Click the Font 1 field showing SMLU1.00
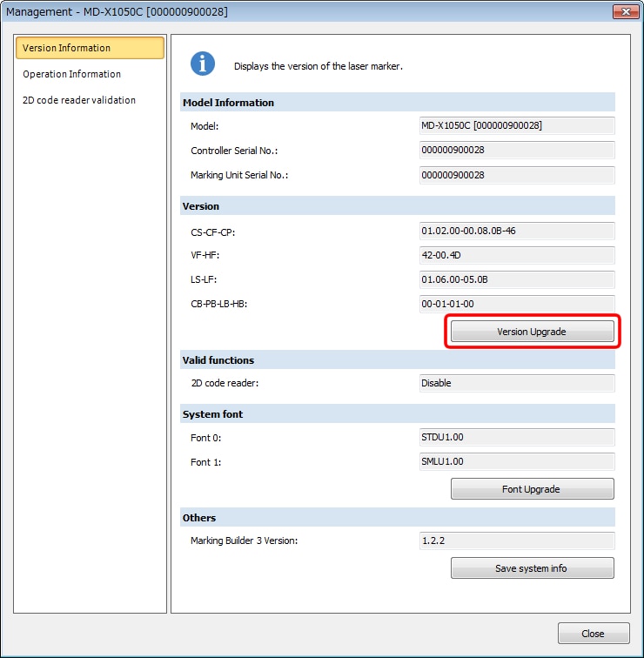The image size is (644, 658). (x=516, y=461)
